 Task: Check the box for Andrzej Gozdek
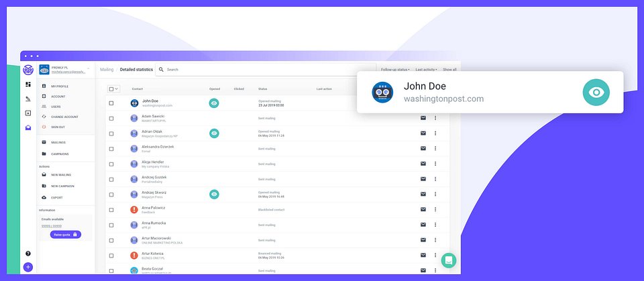click(x=111, y=179)
